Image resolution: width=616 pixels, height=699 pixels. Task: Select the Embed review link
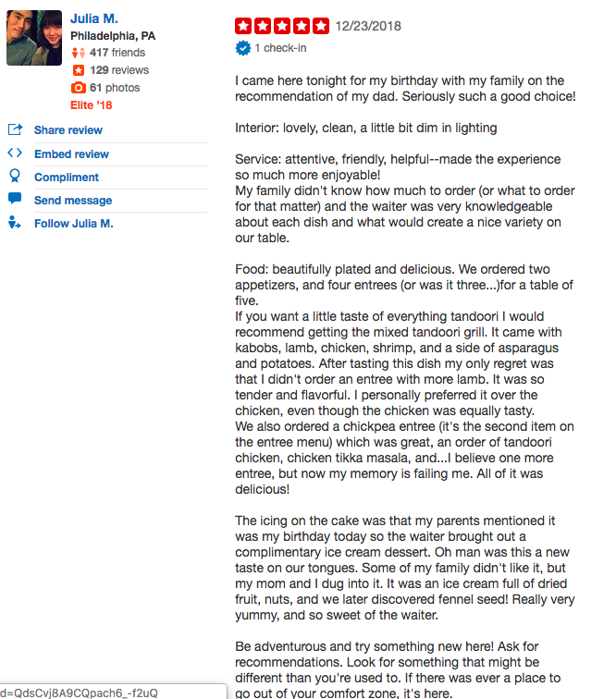pos(71,153)
